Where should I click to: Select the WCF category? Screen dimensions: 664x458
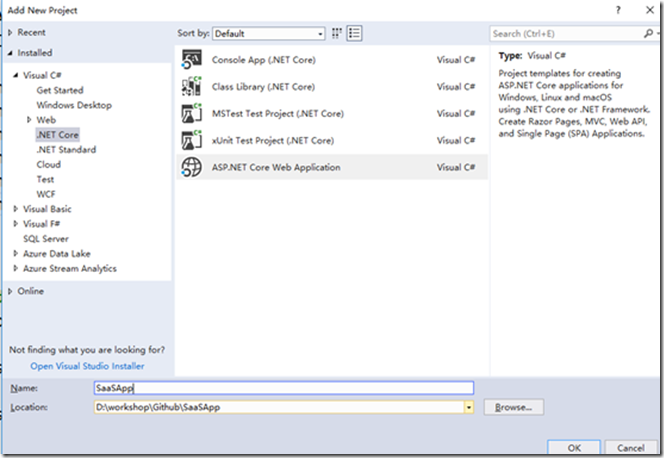46,194
